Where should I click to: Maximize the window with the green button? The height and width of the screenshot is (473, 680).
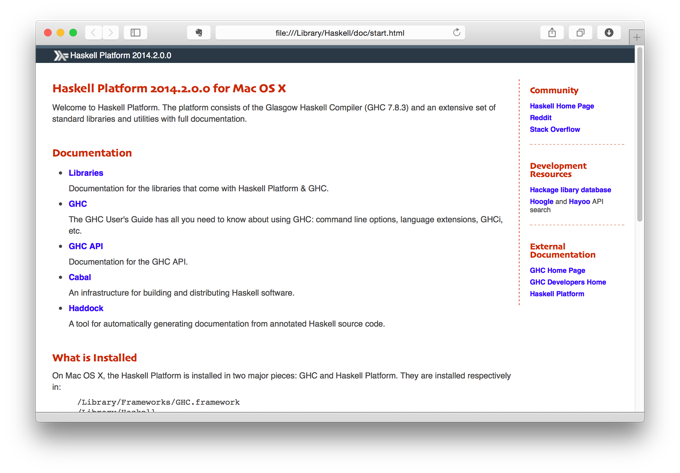point(73,33)
